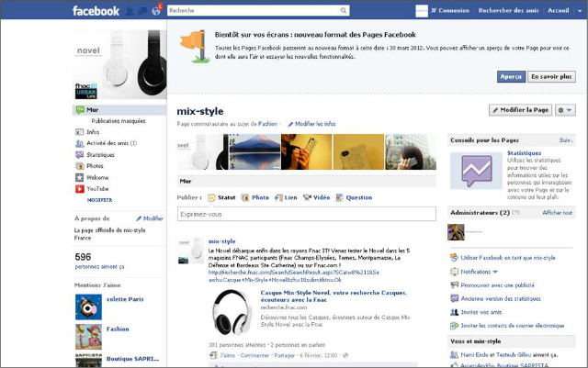Image resolution: width=588 pixels, height=368 pixels.
Task: Open friend requests icon in top bar
Action: pyautogui.click(x=130, y=11)
